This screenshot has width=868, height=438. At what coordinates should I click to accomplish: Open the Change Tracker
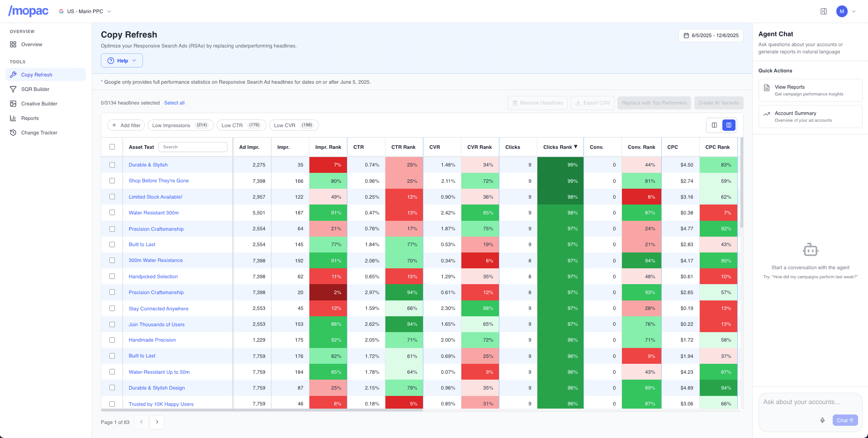tap(14, 133)
